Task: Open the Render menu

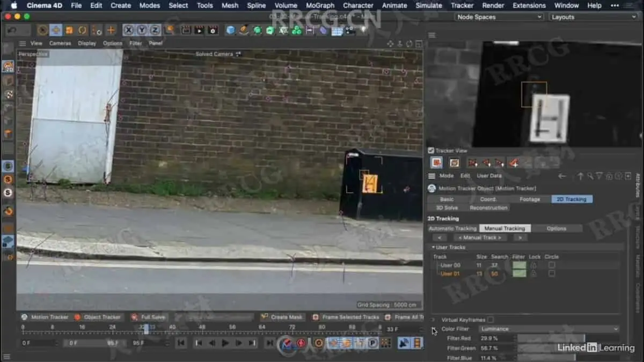Action: (493, 5)
